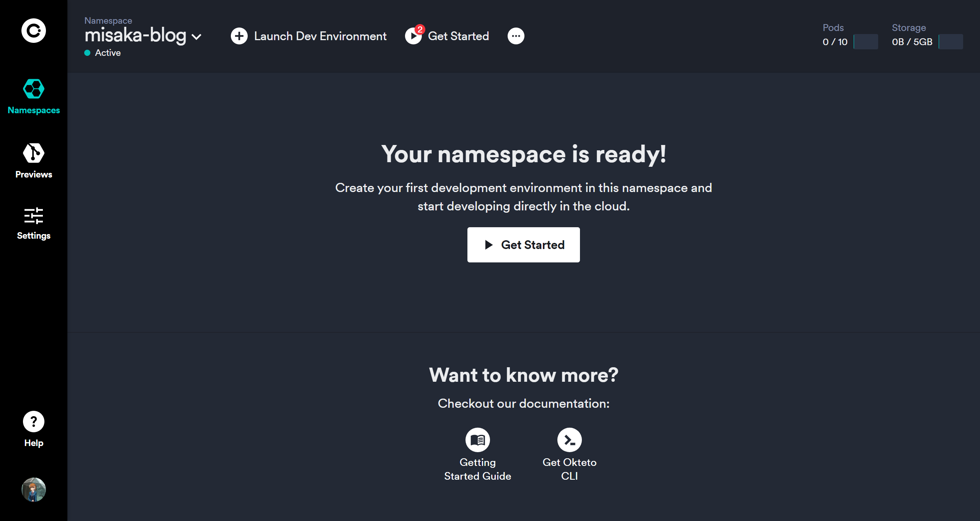Open the user avatar profile picture

(x=34, y=490)
